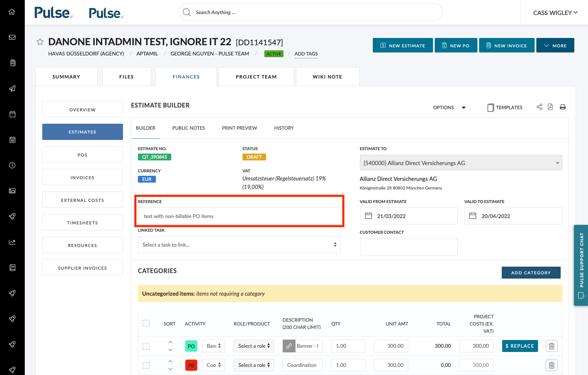Viewport: 588px width, 375px height.
Task: Click the Replace button
Action: [x=520, y=346]
